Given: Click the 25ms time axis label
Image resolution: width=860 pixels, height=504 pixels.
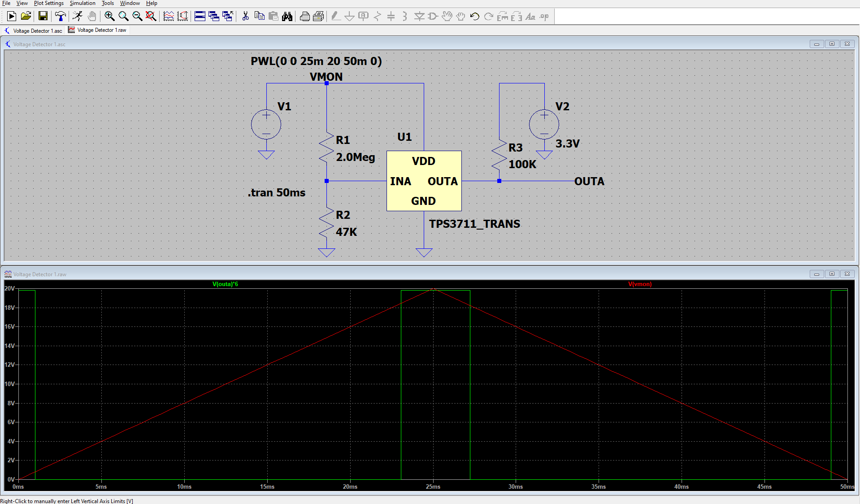Looking at the screenshot, I should click(x=433, y=487).
